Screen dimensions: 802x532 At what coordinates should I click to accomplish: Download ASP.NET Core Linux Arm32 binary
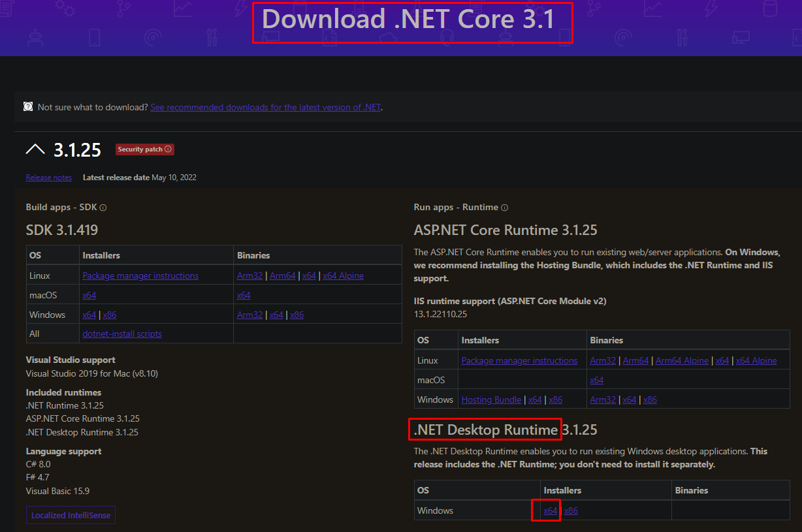[x=603, y=360]
